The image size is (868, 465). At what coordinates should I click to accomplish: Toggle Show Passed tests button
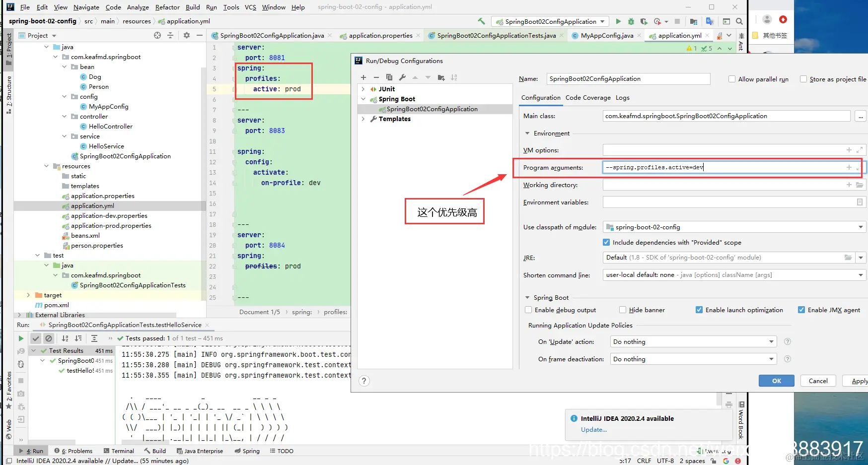tap(36, 338)
